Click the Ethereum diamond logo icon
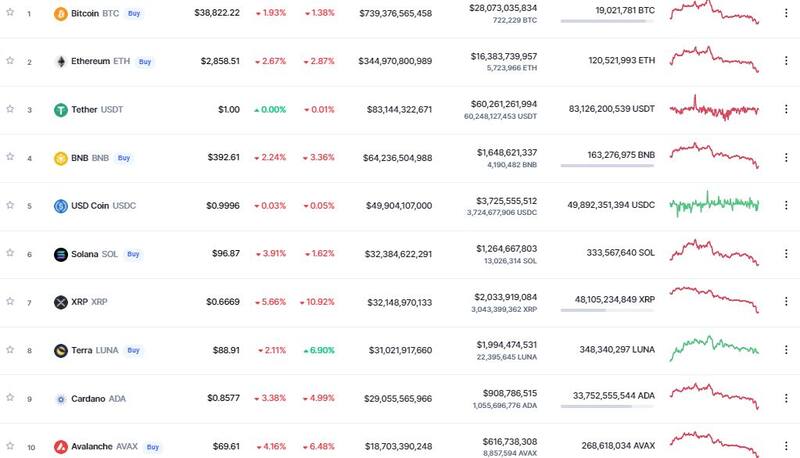This screenshot has height=458, width=800. click(60, 62)
